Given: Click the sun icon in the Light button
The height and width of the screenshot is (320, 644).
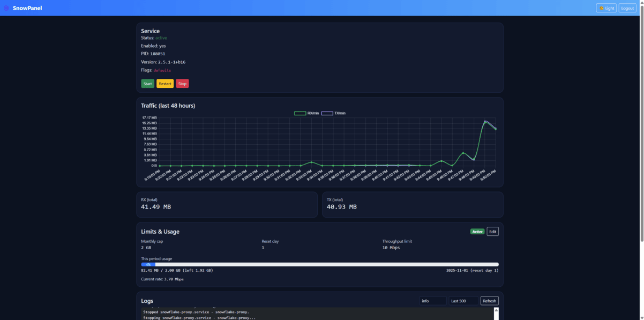Looking at the screenshot, I should coord(602,8).
